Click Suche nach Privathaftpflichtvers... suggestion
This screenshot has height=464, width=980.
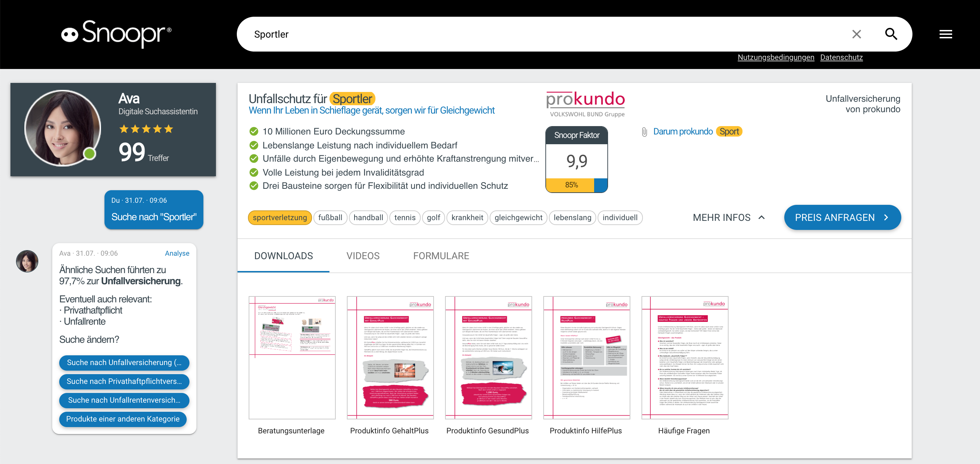(124, 381)
